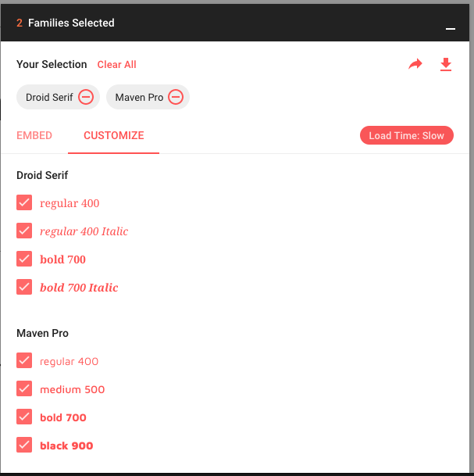This screenshot has height=476, width=474.
Task: Deselect Maven Pro bold 700
Action: click(24, 417)
